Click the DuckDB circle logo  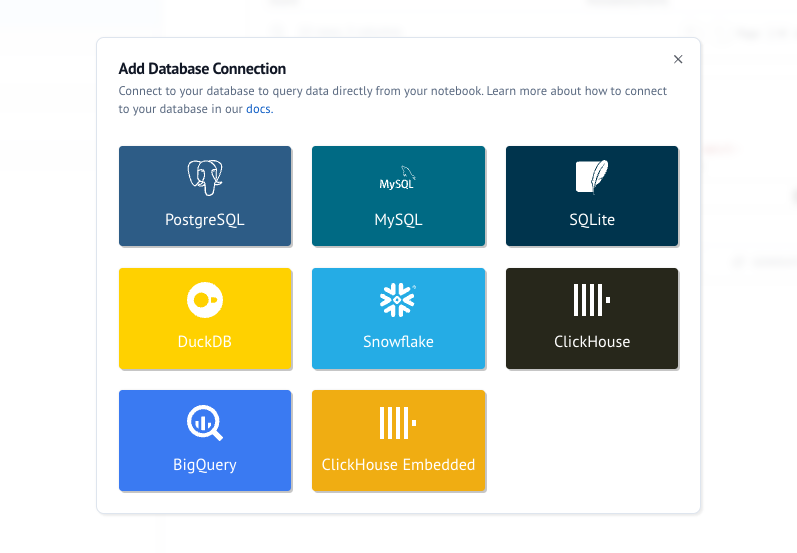pyautogui.click(x=205, y=300)
